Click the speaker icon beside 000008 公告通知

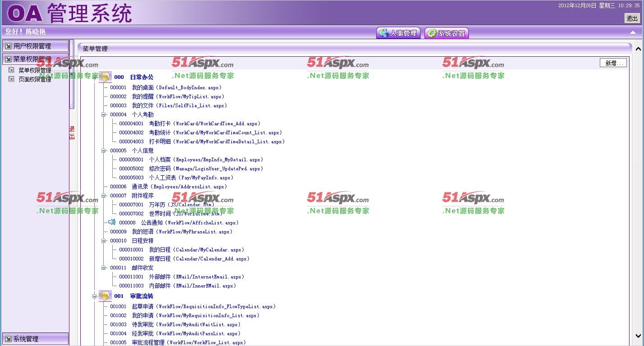click(x=112, y=222)
